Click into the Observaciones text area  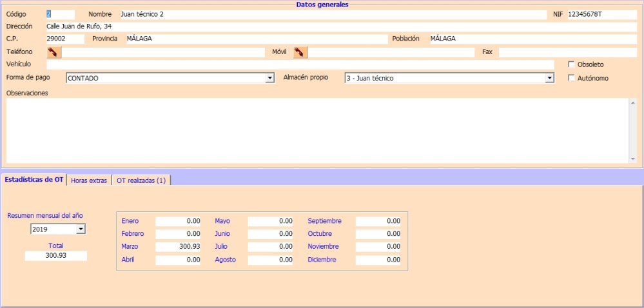coord(316,130)
